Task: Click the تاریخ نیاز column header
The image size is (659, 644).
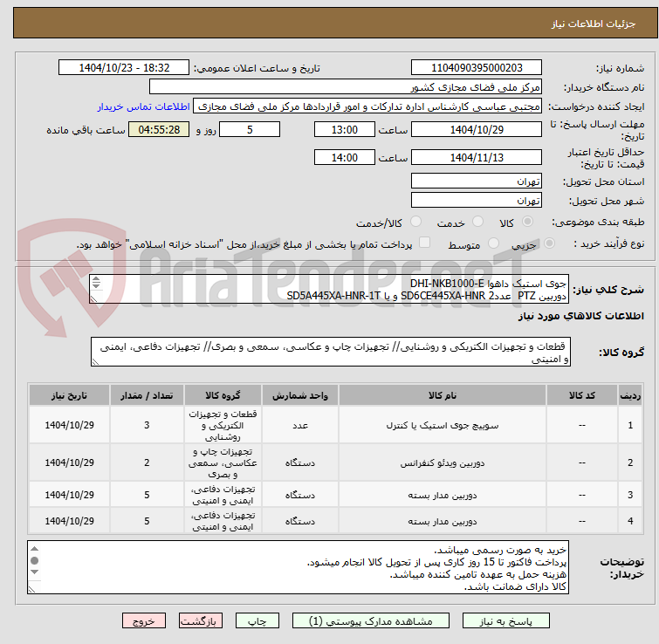Action: coord(69,395)
